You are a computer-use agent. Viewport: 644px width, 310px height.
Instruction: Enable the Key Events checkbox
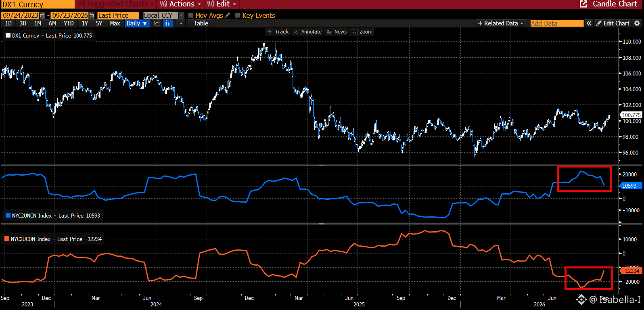[237, 15]
